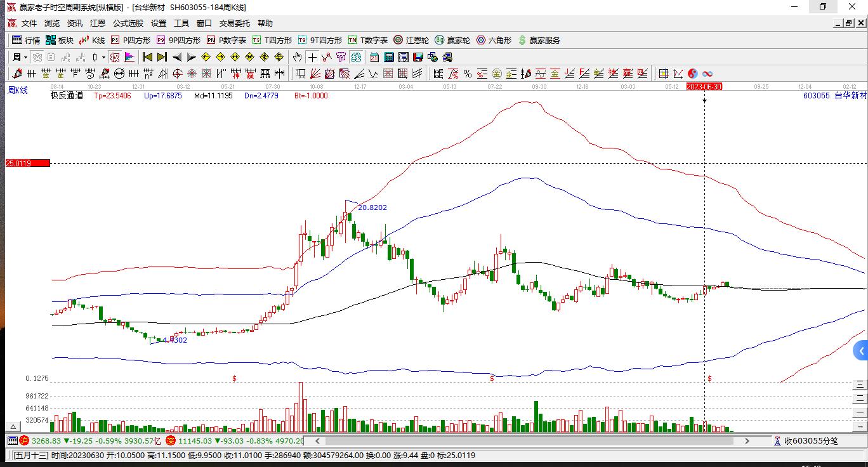The height and width of the screenshot is (467, 868).
Task: Click the black right arrow icon
Action: (191, 57)
